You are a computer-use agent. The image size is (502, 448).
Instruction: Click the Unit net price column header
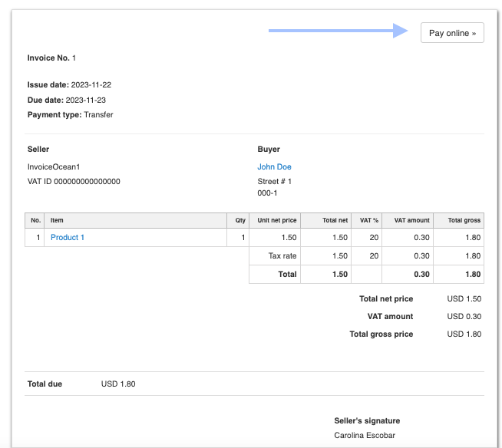[x=277, y=221]
